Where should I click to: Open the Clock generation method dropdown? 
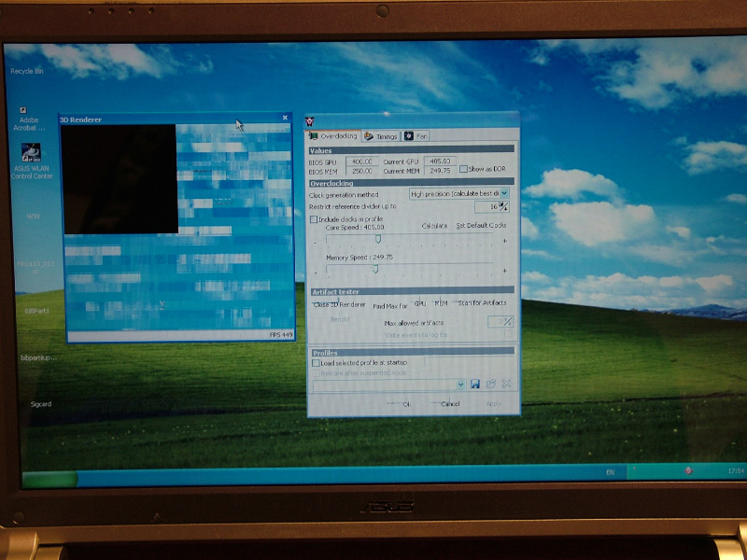coord(504,194)
